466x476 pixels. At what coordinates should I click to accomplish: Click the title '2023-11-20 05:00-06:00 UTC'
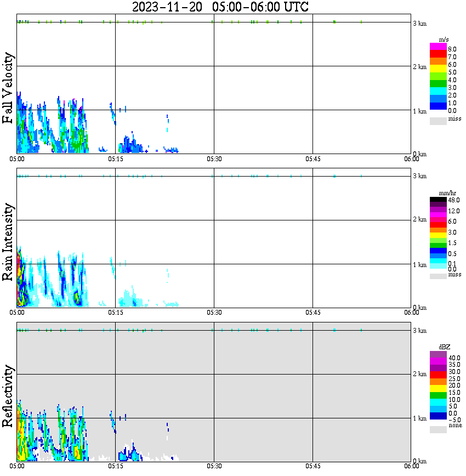click(x=220, y=7)
